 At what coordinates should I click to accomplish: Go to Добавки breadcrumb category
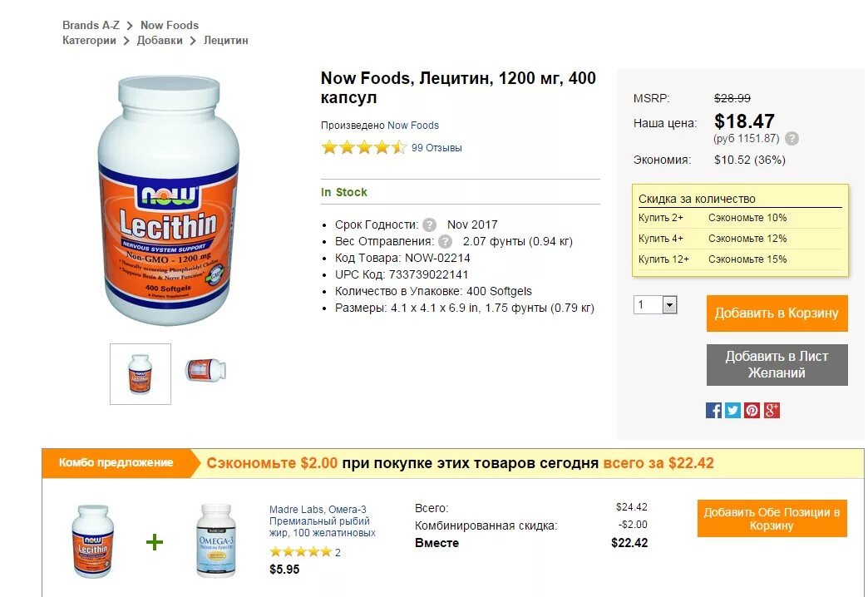click(x=160, y=41)
